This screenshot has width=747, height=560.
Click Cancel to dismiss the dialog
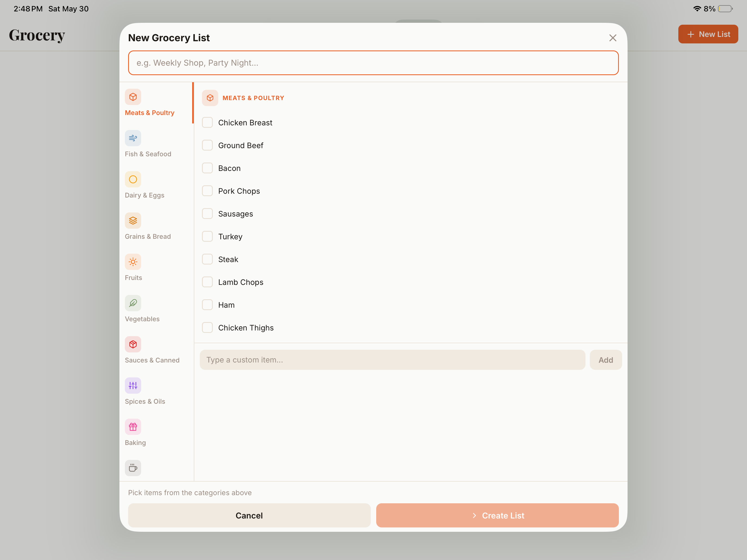point(249,516)
